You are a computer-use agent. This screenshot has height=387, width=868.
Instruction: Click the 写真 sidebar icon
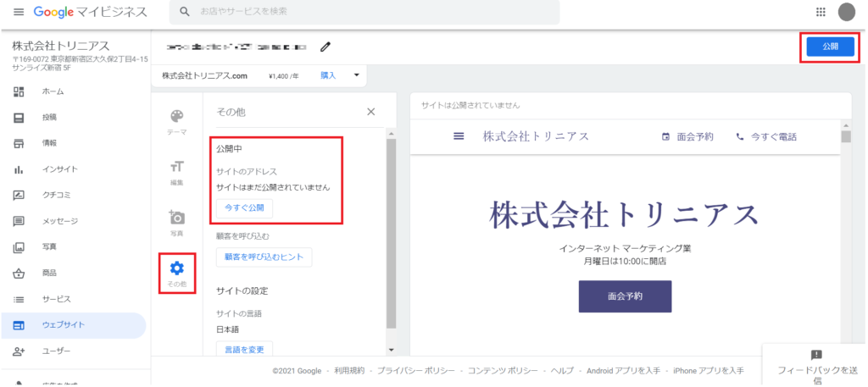click(x=19, y=247)
